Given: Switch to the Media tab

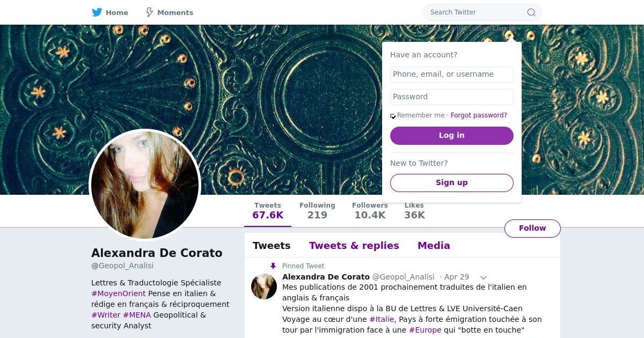Looking at the screenshot, I should click(x=434, y=246).
